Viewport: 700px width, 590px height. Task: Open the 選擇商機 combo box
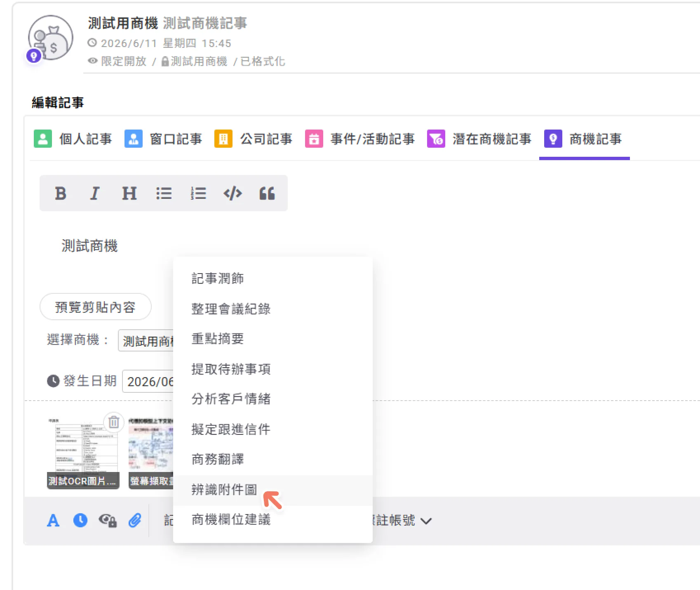[146, 341]
